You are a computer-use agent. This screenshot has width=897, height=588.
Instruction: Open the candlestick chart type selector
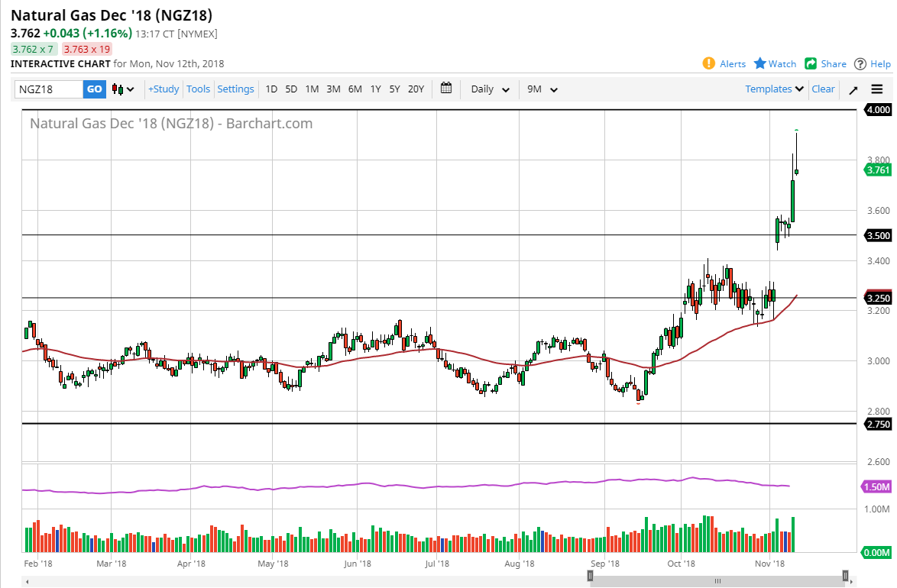click(123, 89)
